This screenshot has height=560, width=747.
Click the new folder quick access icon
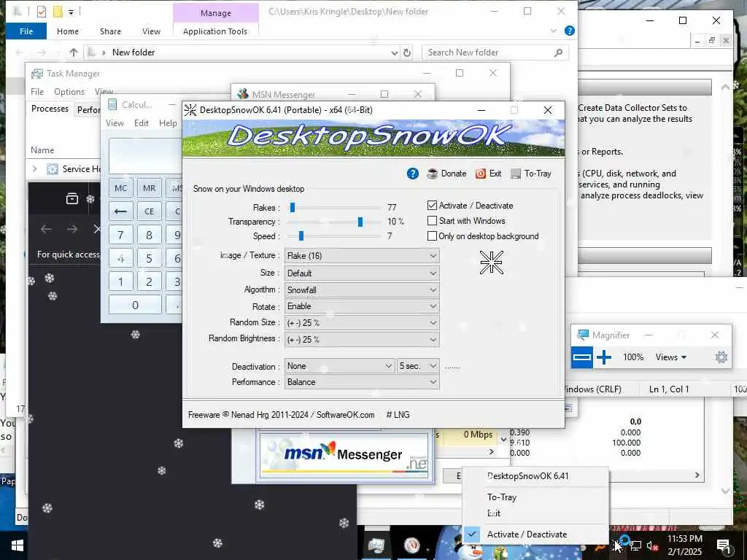coord(58,12)
